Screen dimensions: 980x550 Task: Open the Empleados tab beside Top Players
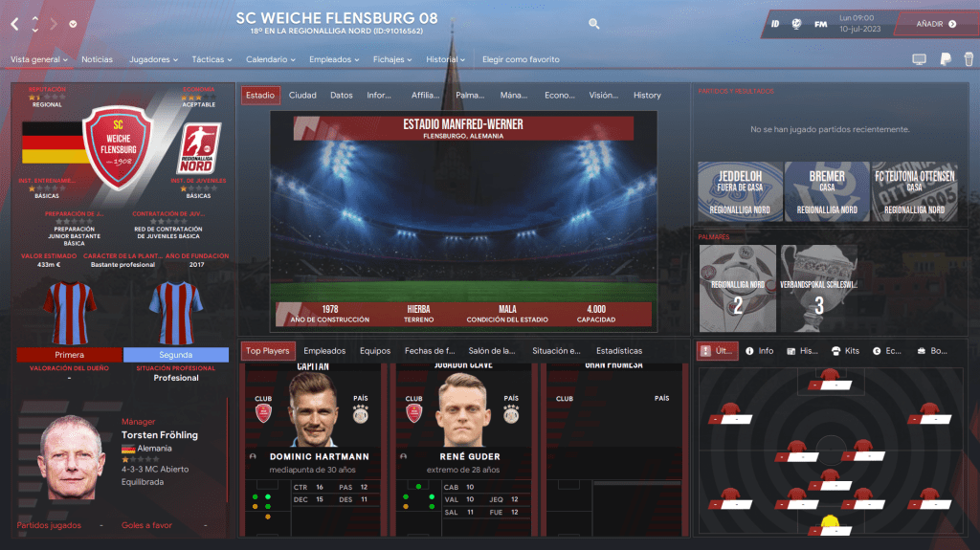click(324, 351)
